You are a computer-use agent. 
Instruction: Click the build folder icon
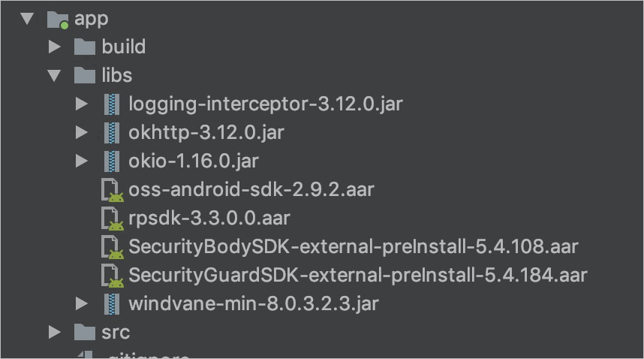[x=85, y=47]
